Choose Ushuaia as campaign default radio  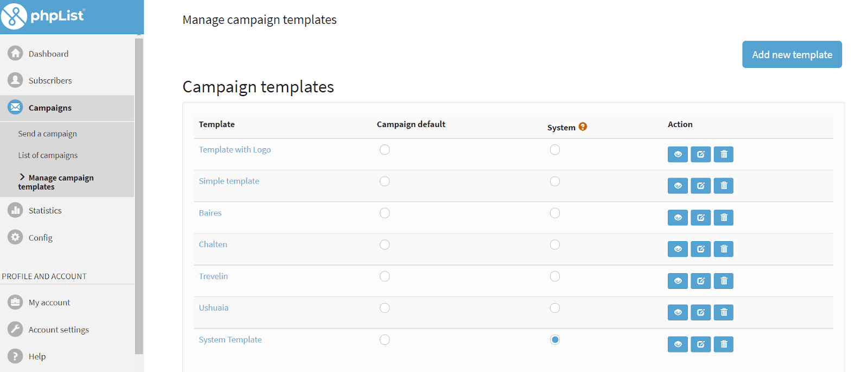(385, 308)
